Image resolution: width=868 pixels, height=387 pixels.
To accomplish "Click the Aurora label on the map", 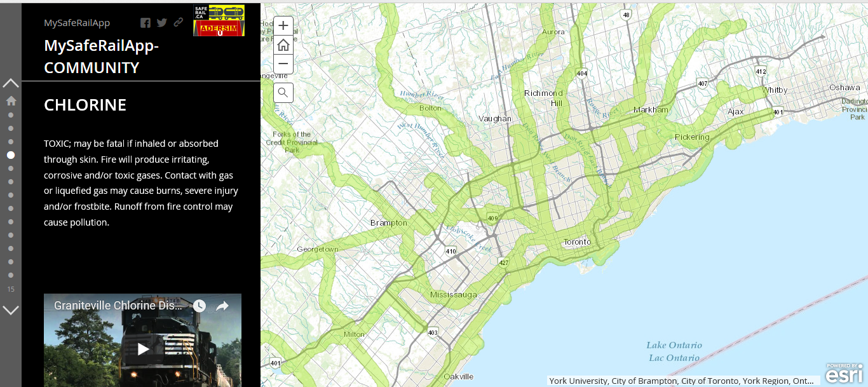I will click(553, 32).
